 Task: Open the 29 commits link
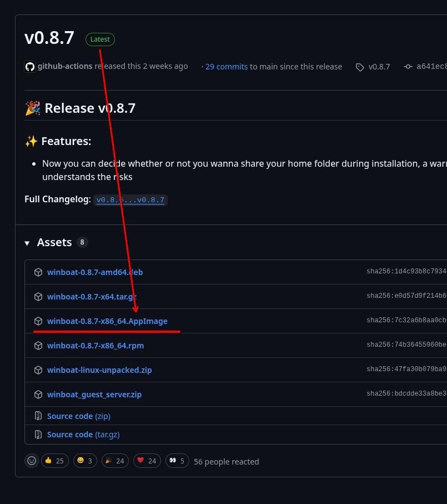(x=227, y=67)
